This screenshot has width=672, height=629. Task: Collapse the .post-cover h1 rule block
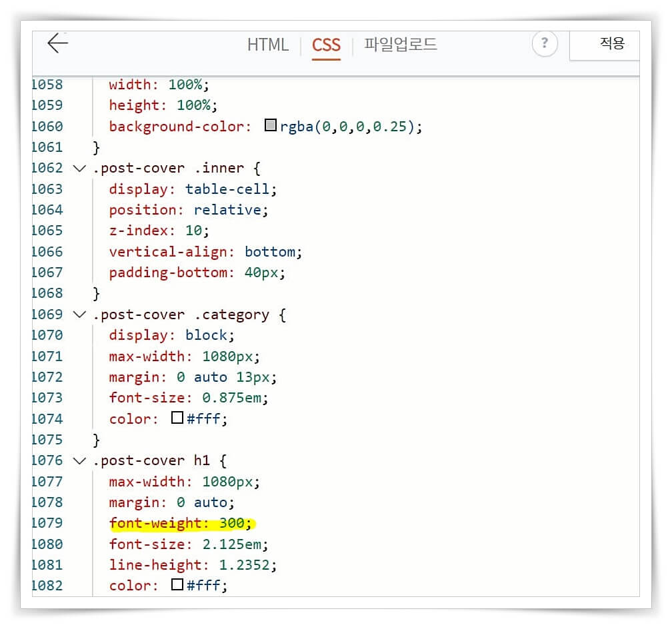(x=79, y=460)
